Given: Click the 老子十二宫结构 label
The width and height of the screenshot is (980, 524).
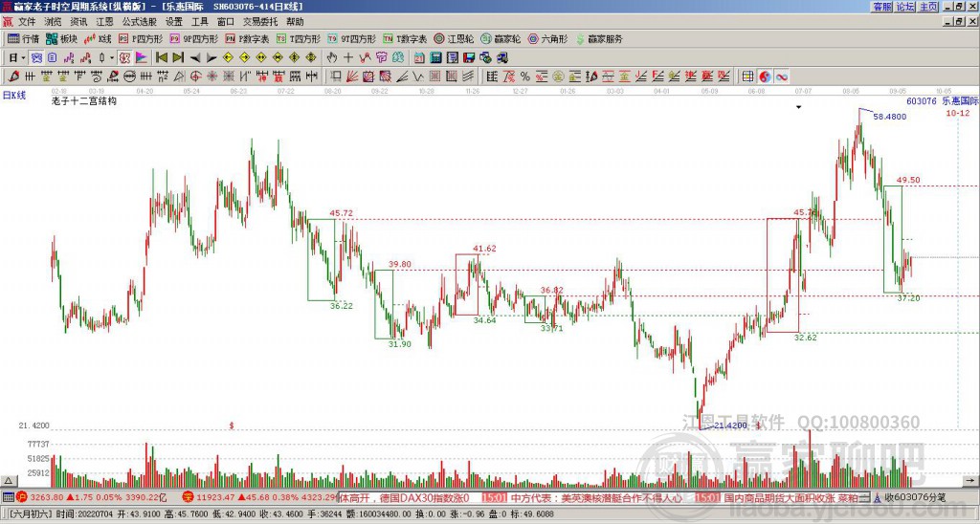Looking at the screenshot, I should 84,100.
